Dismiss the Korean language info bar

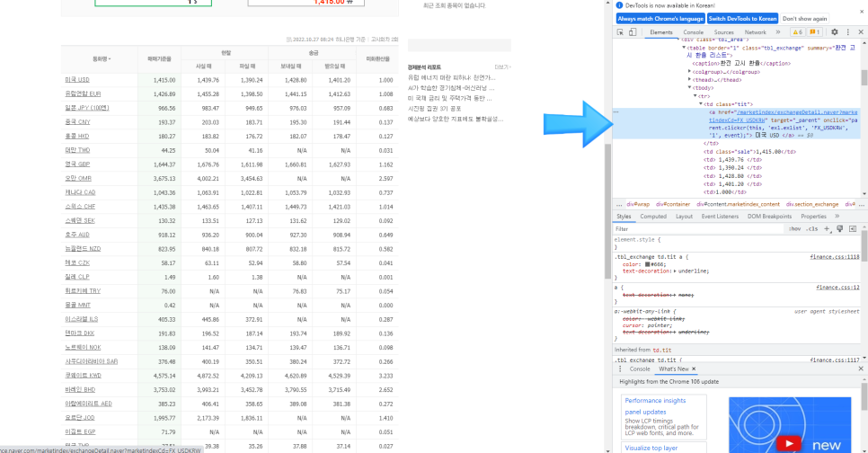point(862,11)
